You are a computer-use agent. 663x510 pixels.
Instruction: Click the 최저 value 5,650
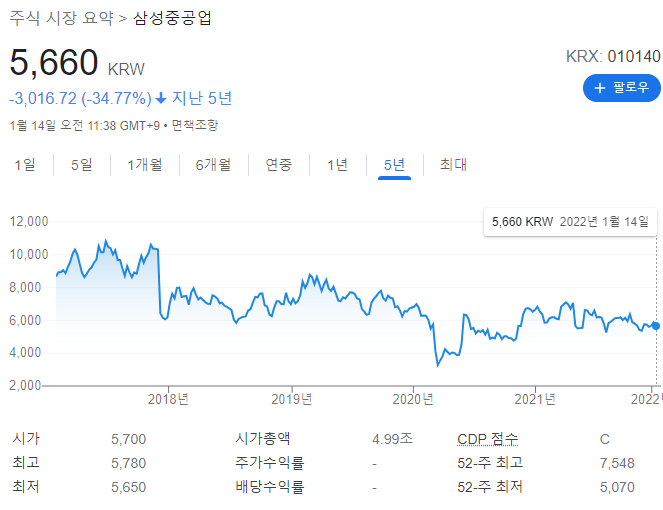coord(129,487)
